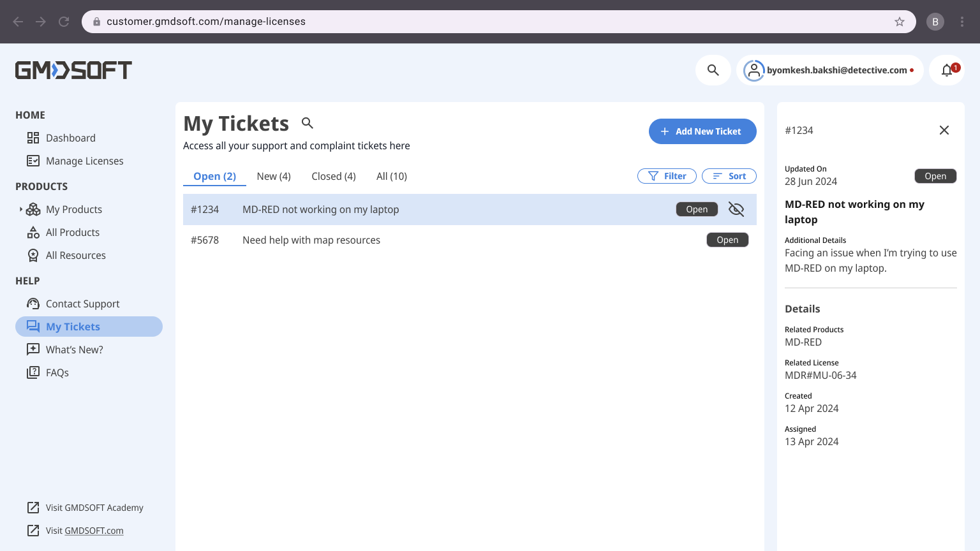The height and width of the screenshot is (551, 980).
Task: Select ticket row #5678
Action: point(470,240)
